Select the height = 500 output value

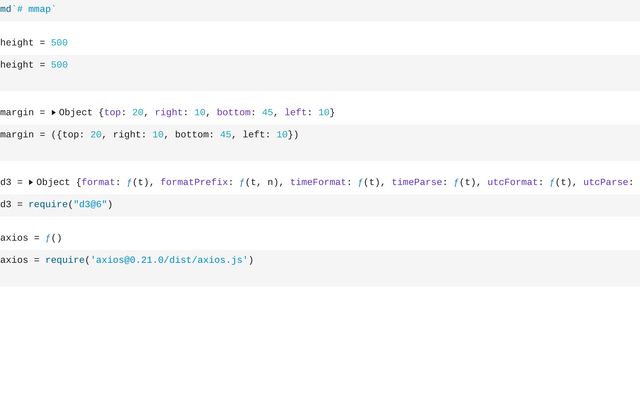(59, 43)
